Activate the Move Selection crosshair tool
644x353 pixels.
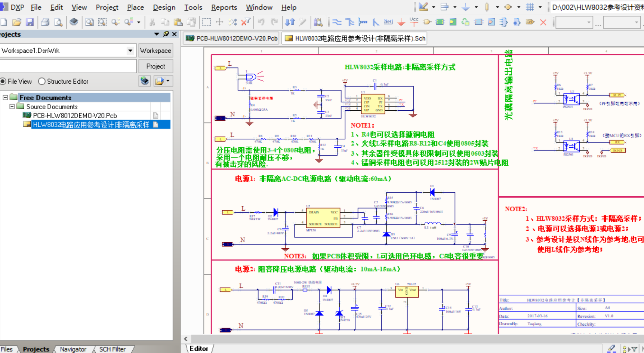219,22
